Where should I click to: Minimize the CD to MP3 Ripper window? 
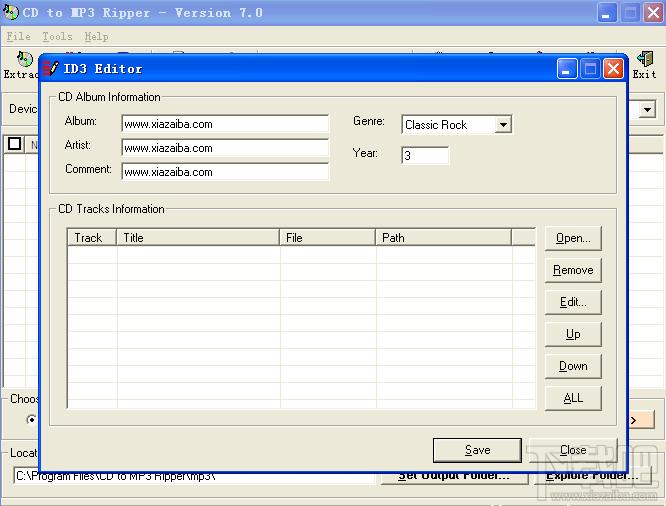click(x=607, y=12)
